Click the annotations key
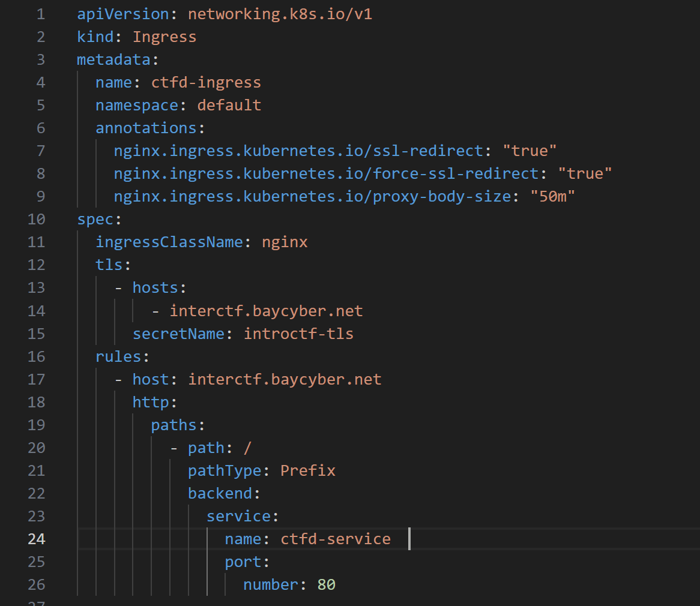The height and width of the screenshot is (606, 700). [x=146, y=128]
